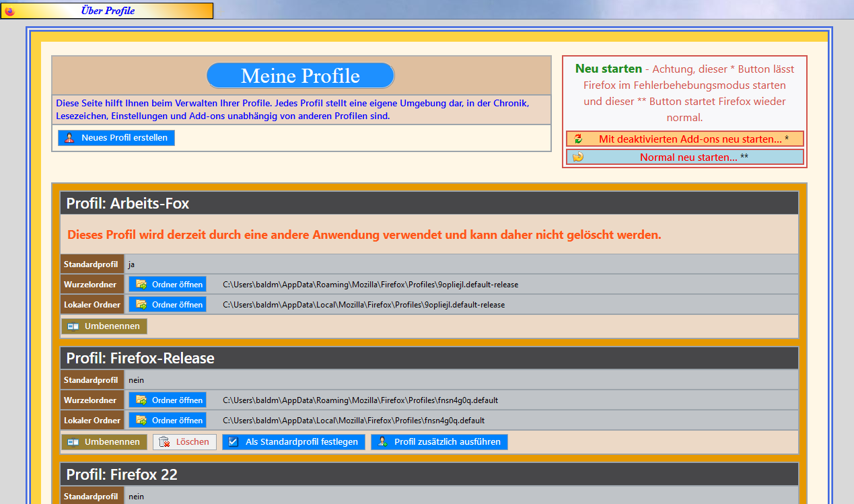
Task: Restart with add-ons disabled button
Action: coord(685,139)
